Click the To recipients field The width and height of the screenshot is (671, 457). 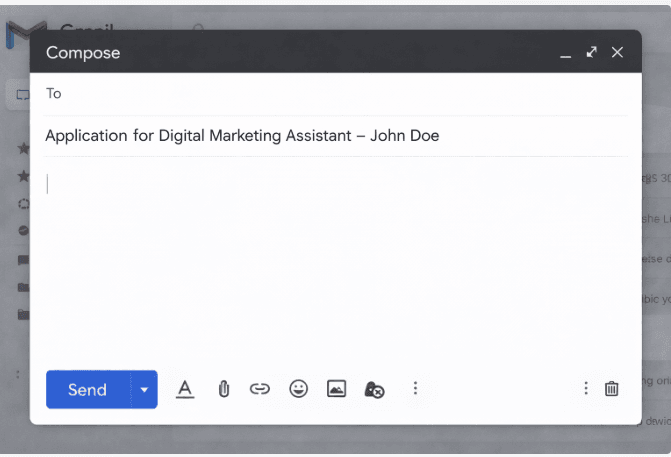pos(335,93)
